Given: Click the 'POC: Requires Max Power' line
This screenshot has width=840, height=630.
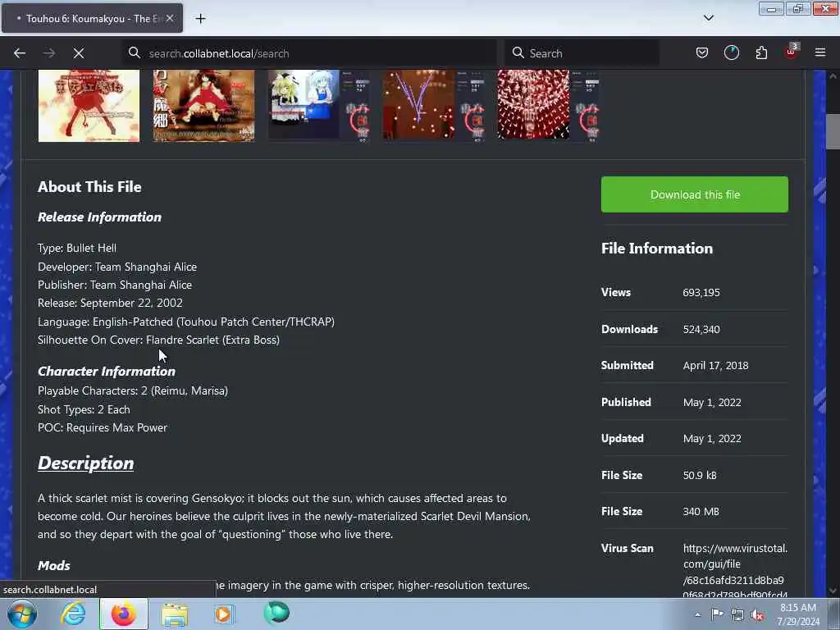Looking at the screenshot, I should pos(103,427).
